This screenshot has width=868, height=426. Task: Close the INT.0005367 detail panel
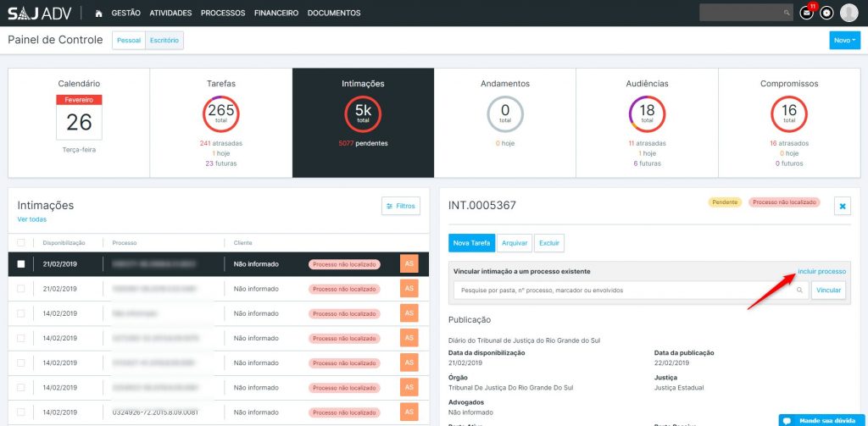coord(842,206)
